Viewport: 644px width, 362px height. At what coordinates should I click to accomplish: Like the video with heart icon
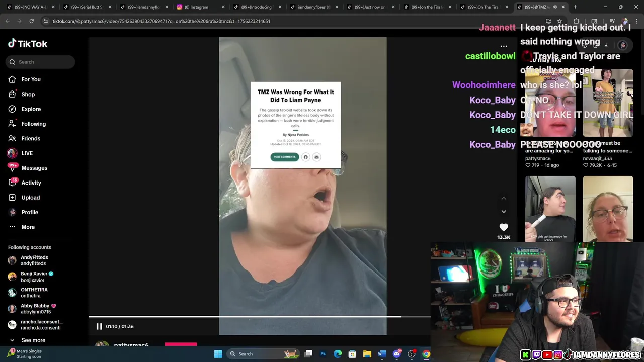[x=504, y=227]
